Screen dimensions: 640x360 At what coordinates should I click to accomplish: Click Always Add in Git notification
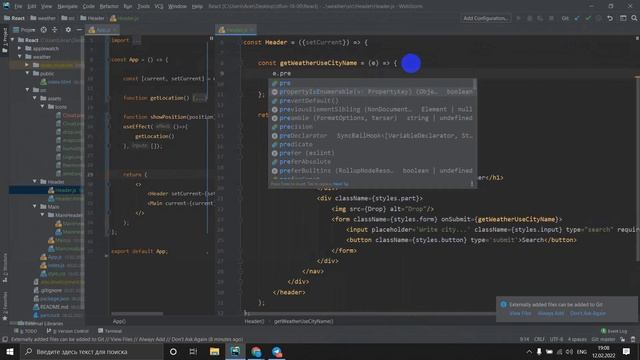551,313
